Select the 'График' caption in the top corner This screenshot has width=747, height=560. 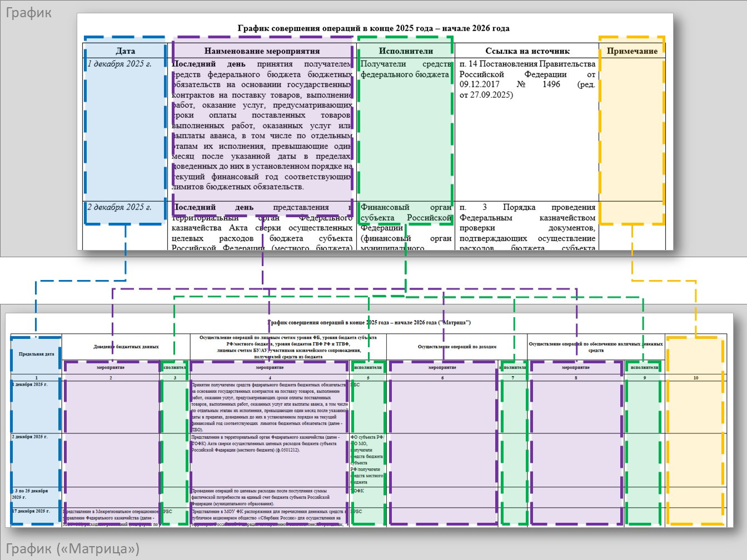(28, 12)
